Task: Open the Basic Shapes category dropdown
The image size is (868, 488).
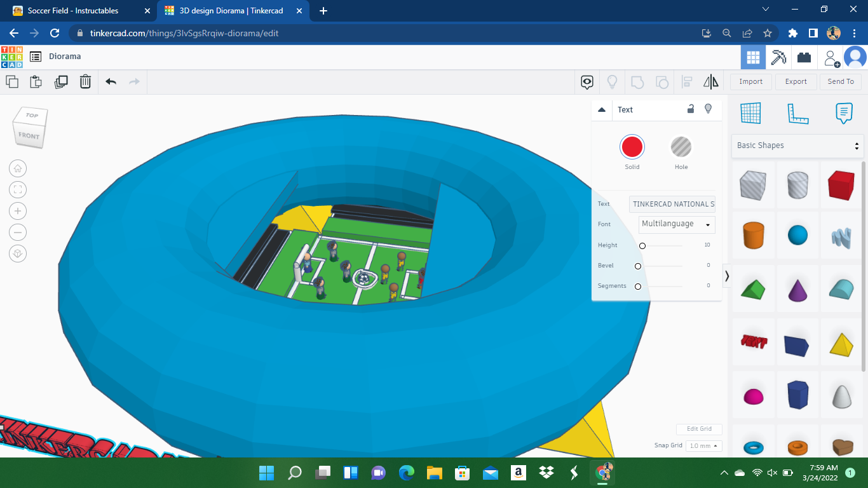Action: (797, 146)
